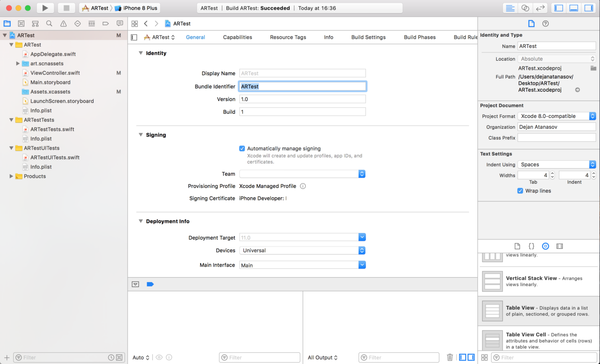The width and height of the screenshot is (600, 364).
Task: Show the Code Snippet library
Action: 531,246
